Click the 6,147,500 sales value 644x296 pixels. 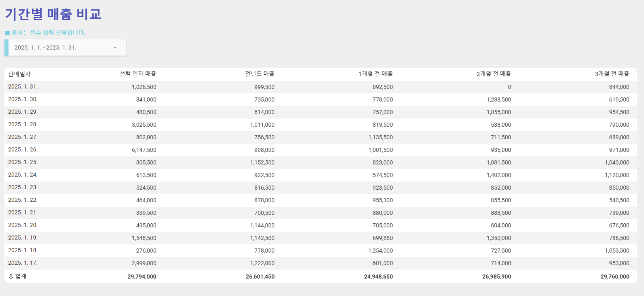point(144,150)
